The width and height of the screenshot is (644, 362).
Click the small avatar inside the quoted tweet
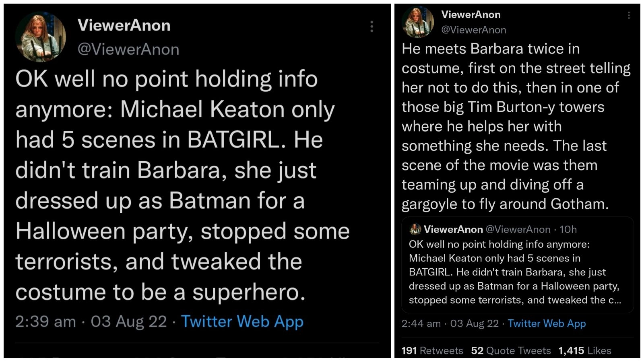pyautogui.click(x=415, y=229)
